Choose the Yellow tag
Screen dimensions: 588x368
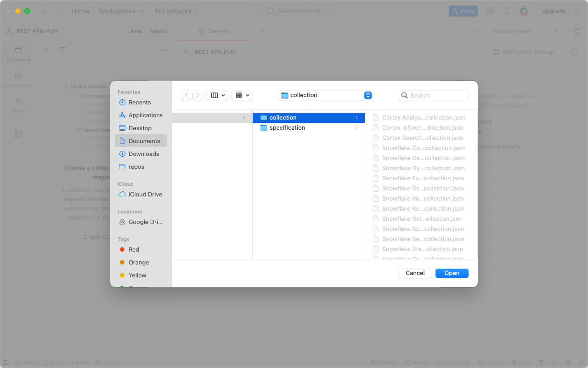[x=137, y=276]
